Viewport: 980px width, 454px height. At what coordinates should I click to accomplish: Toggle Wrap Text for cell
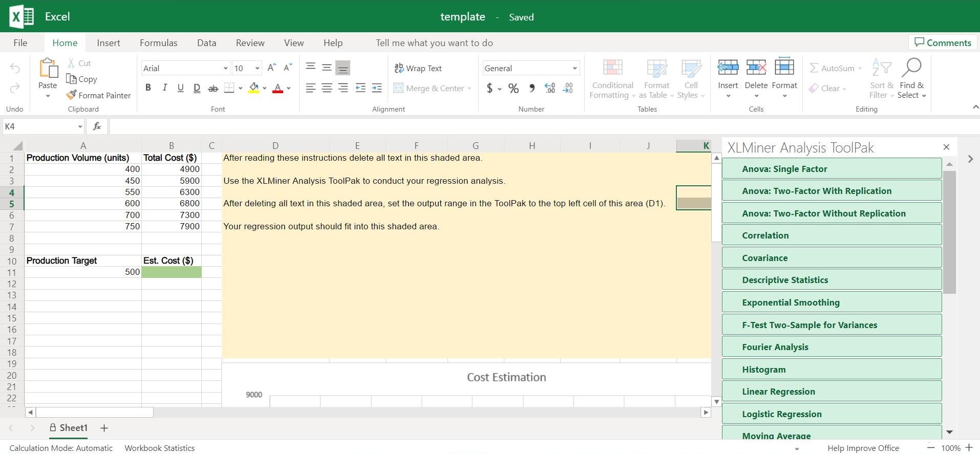pyautogui.click(x=418, y=68)
